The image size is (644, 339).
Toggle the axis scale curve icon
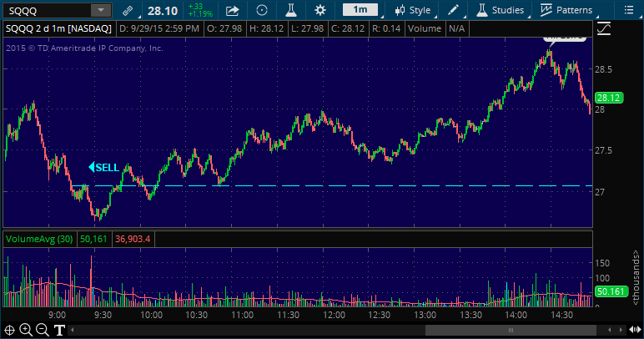click(x=605, y=28)
